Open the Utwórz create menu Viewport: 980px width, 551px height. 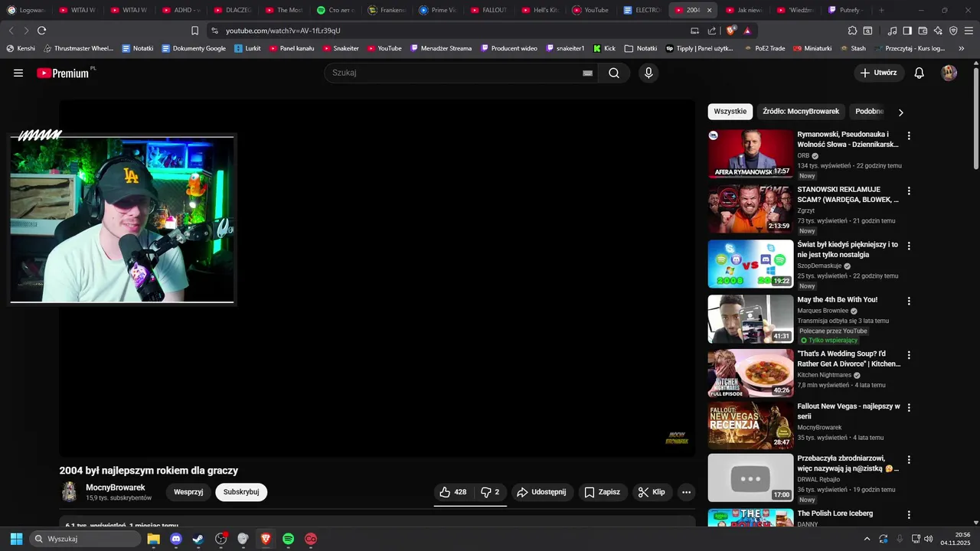tap(879, 73)
